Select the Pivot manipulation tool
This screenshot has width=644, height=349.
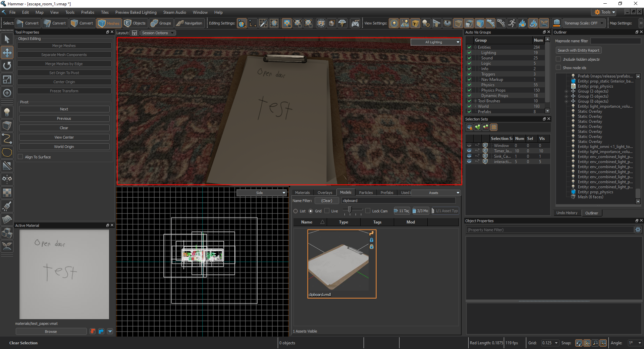click(7, 93)
